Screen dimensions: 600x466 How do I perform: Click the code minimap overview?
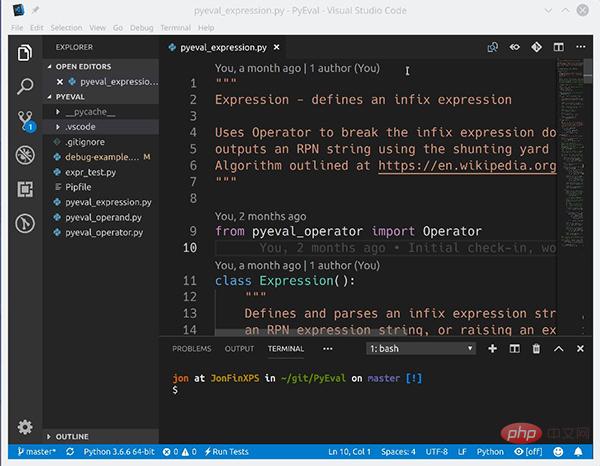coord(572,153)
